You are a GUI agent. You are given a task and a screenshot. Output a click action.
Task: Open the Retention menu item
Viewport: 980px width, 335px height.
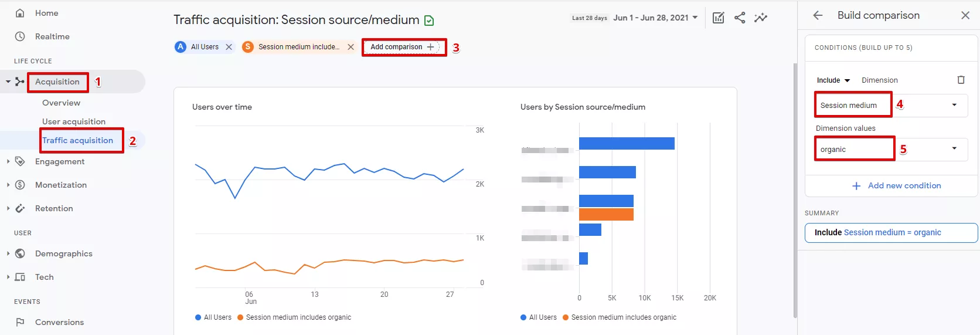click(54, 208)
